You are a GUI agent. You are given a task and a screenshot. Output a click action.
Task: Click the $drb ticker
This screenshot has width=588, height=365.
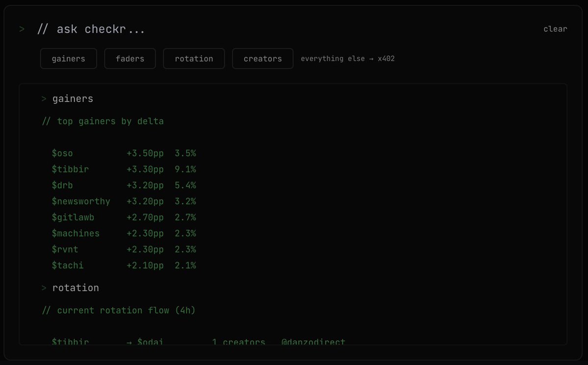click(62, 186)
